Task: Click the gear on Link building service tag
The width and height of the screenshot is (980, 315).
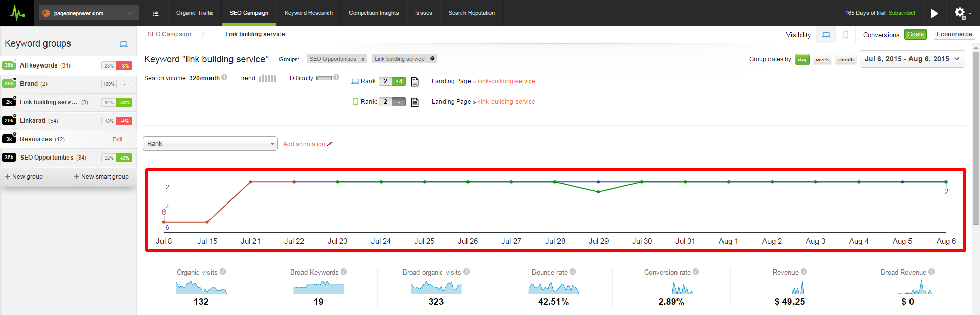Action: (432, 59)
